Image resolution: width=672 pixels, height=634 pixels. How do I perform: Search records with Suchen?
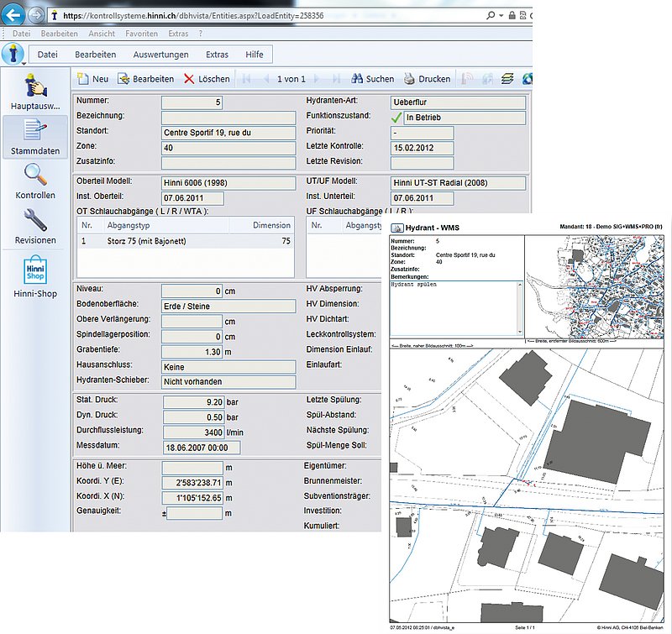coord(372,79)
